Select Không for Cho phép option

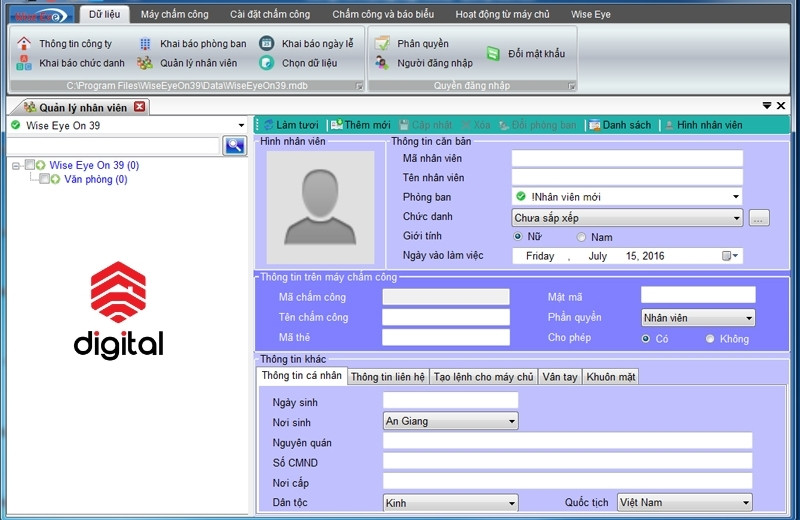coord(710,339)
